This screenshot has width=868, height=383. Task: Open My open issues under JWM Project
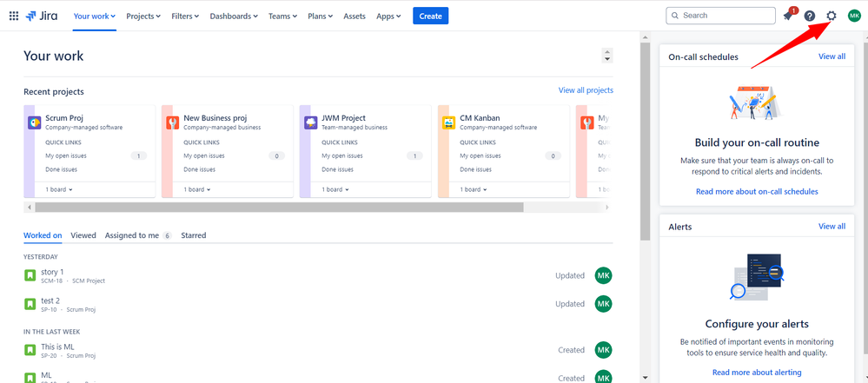(342, 155)
